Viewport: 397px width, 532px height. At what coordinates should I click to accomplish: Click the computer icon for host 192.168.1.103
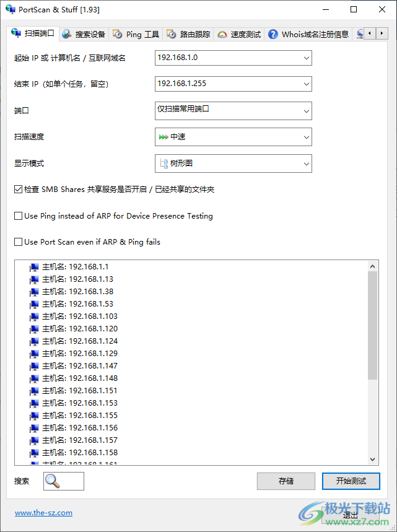(34, 316)
